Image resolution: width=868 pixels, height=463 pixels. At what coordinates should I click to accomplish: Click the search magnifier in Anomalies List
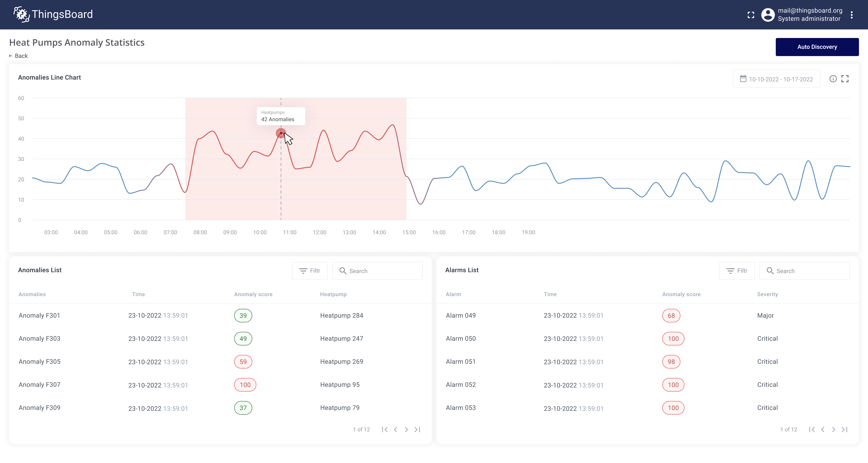coord(343,271)
